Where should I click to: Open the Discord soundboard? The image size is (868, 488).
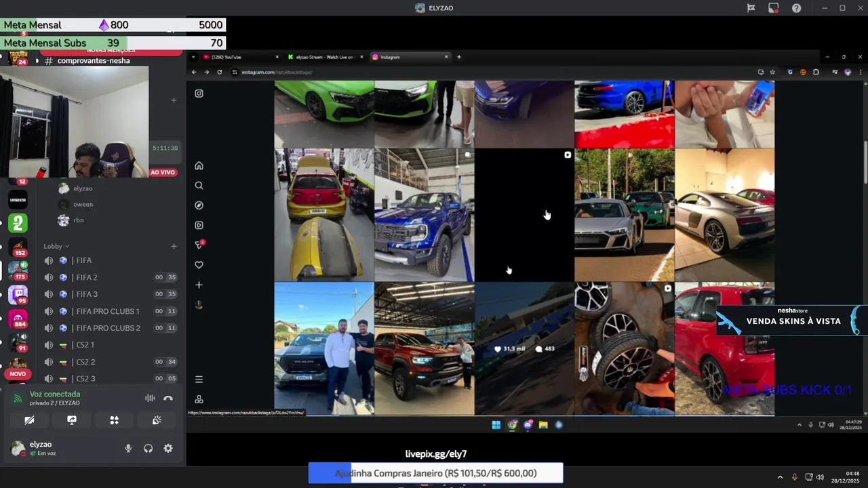(157, 420)
